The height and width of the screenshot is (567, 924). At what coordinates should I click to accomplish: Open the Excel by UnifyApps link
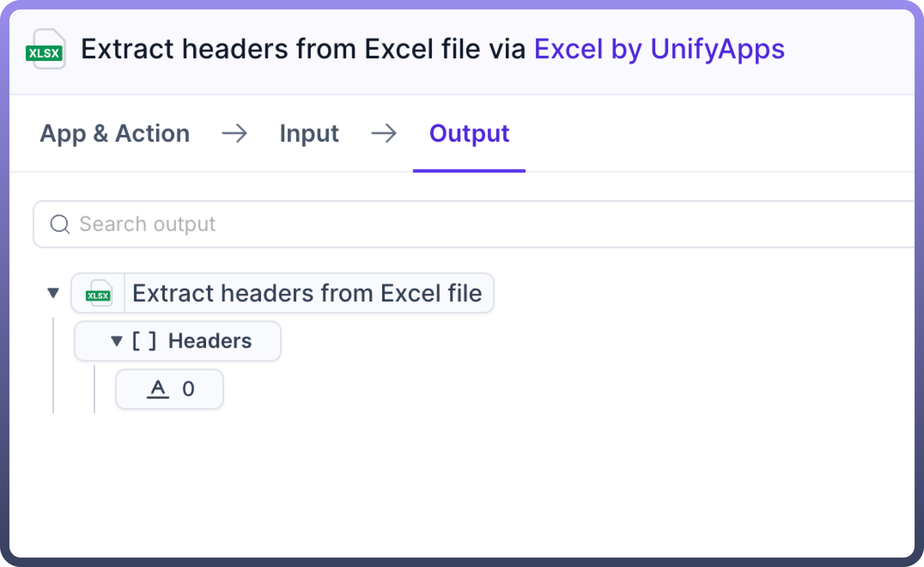tap(659, 49)
